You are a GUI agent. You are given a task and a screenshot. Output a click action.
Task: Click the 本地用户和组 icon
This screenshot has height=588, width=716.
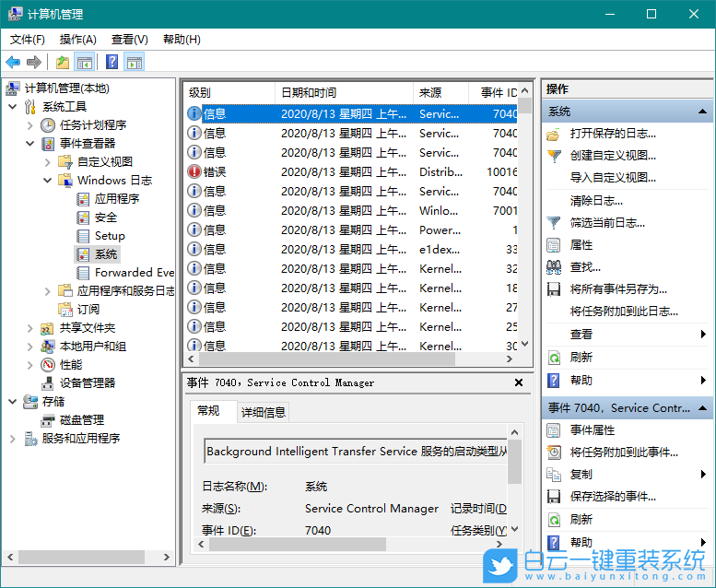48,347
